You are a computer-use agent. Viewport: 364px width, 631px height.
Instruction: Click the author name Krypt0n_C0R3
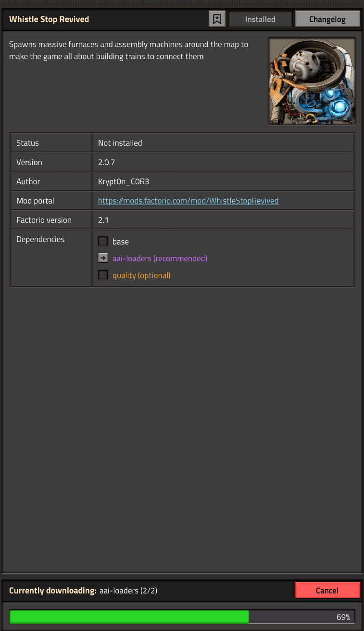click(124, 181)
